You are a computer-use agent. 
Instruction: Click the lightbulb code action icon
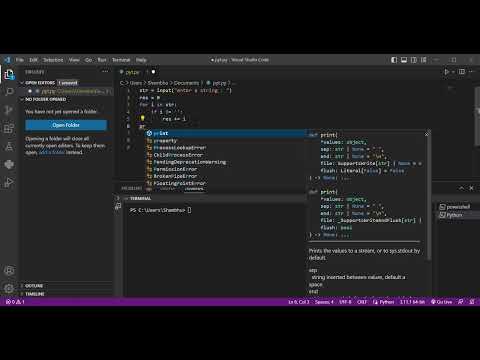142,118
